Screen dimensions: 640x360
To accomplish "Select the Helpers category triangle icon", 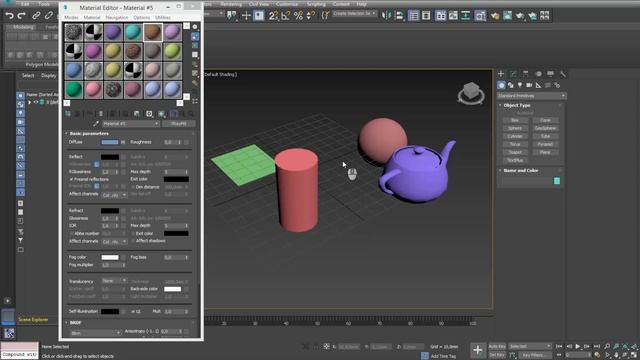I will 538,85.
